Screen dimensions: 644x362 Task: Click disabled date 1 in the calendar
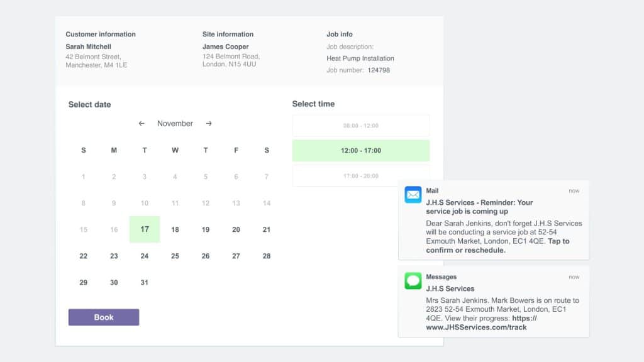click(84, 177)
